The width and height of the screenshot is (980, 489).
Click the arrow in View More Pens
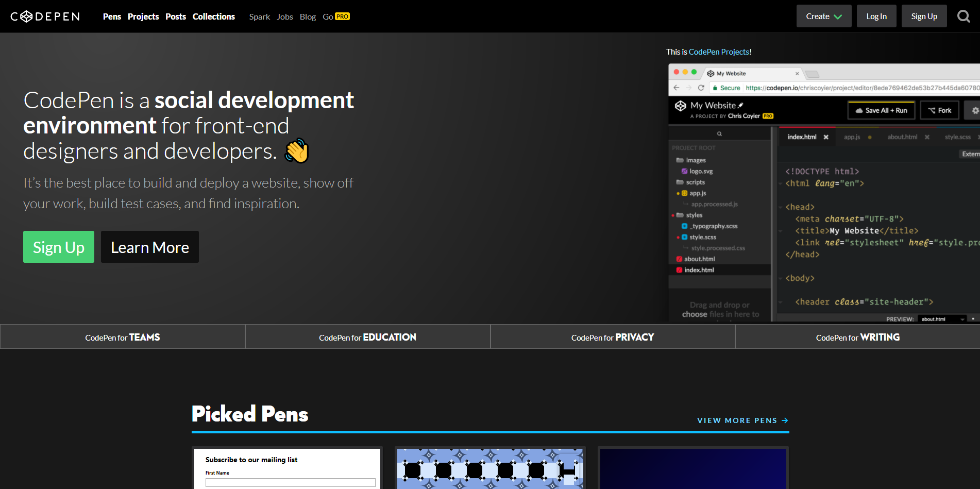785,420
